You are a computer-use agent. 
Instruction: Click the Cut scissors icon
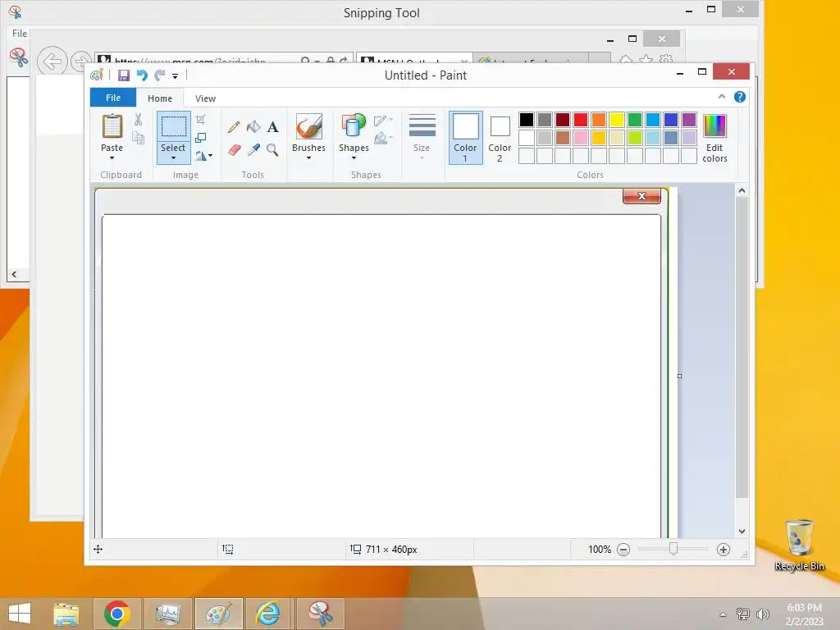tap(138, 120)
